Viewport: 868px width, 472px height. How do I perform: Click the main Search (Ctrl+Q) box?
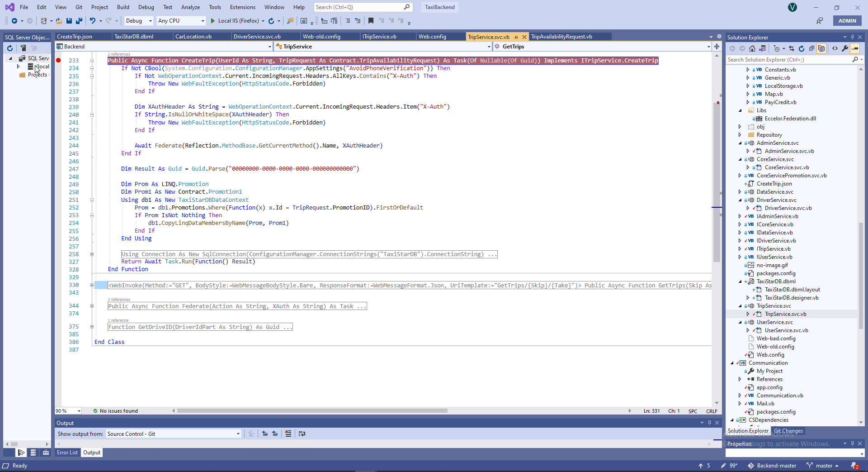tap(363, 7)
